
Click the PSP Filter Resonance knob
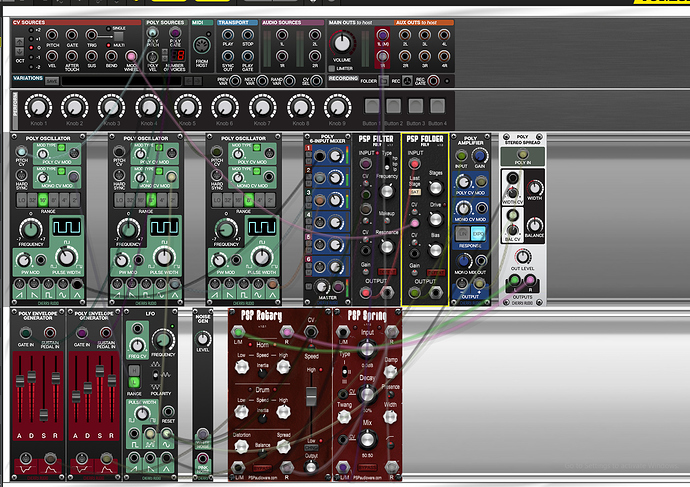point(387,247)
